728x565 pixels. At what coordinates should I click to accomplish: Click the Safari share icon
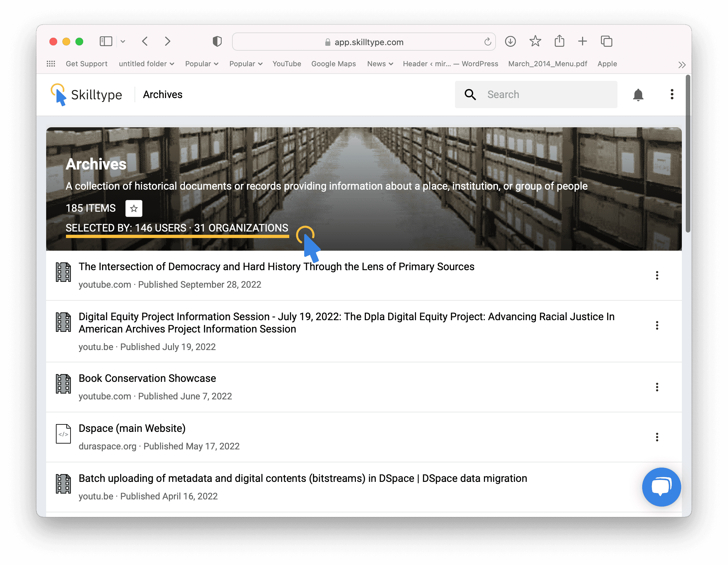[x=559, y=42]
